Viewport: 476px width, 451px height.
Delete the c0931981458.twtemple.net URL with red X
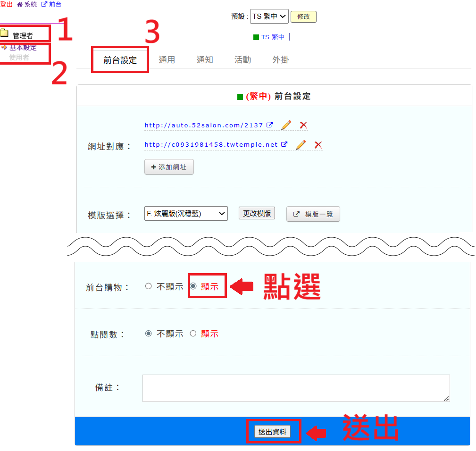tap(318, 145)
